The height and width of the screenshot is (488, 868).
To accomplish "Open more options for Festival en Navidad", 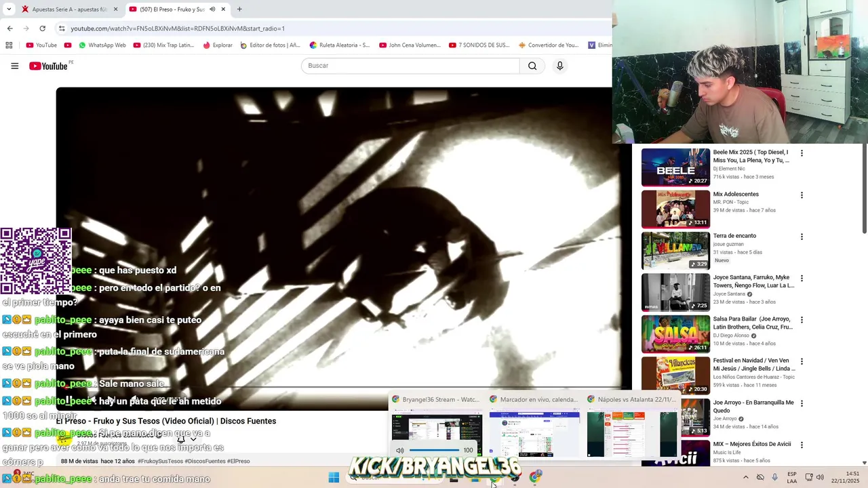I will [x=802, y=362].
